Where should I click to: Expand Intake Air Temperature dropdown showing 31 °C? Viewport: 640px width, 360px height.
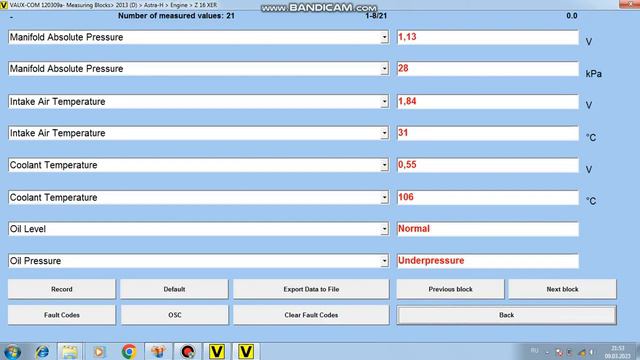(x=384, y=133)
